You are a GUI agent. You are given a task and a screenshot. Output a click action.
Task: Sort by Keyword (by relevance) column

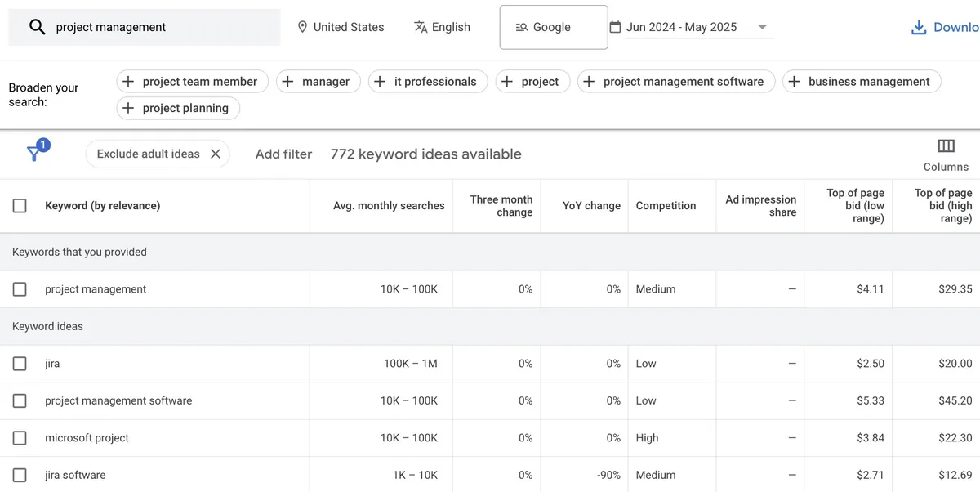coord(103,206)
